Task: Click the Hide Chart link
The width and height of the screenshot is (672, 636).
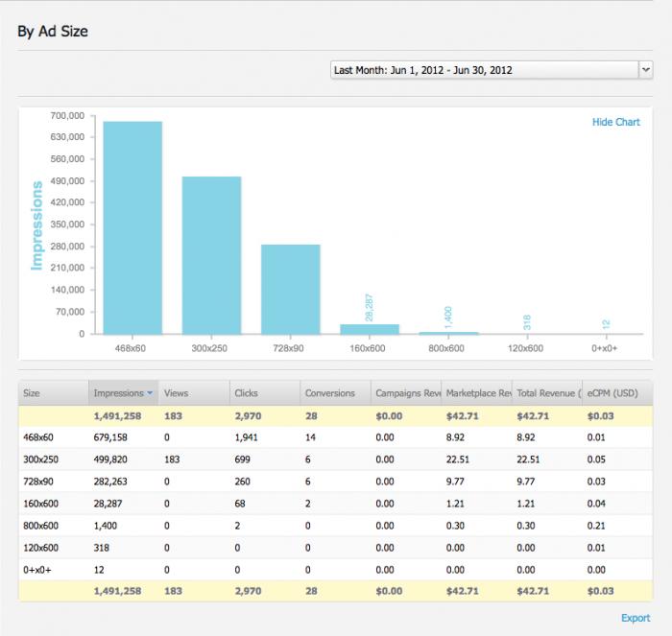Action: (x=615, y=123)
